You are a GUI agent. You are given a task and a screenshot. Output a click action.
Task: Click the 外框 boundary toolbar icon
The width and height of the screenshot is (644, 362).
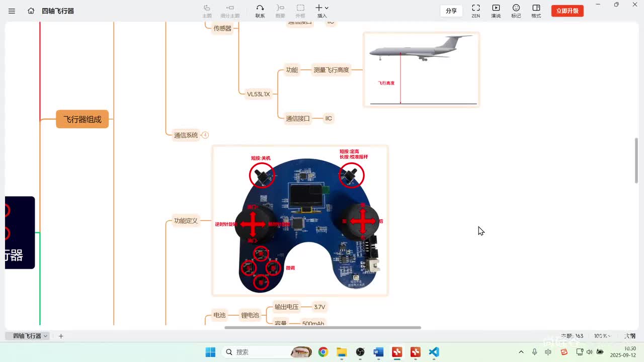click(x=300, y=11)
